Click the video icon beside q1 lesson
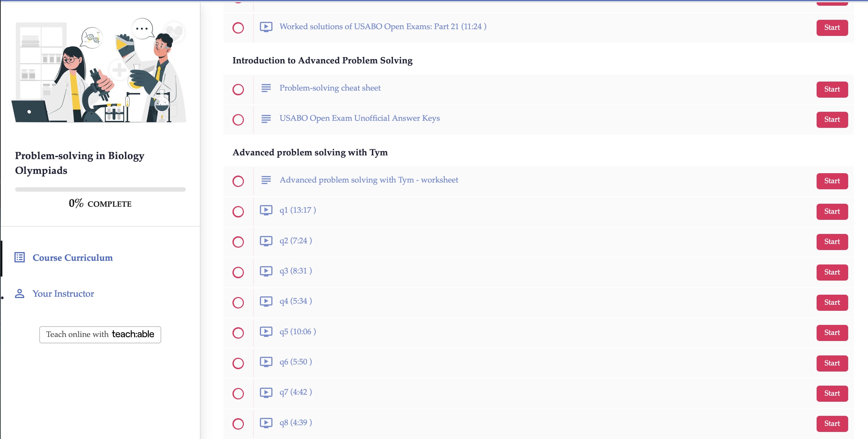Screen dimensions: 868x439 click(266, 210)
